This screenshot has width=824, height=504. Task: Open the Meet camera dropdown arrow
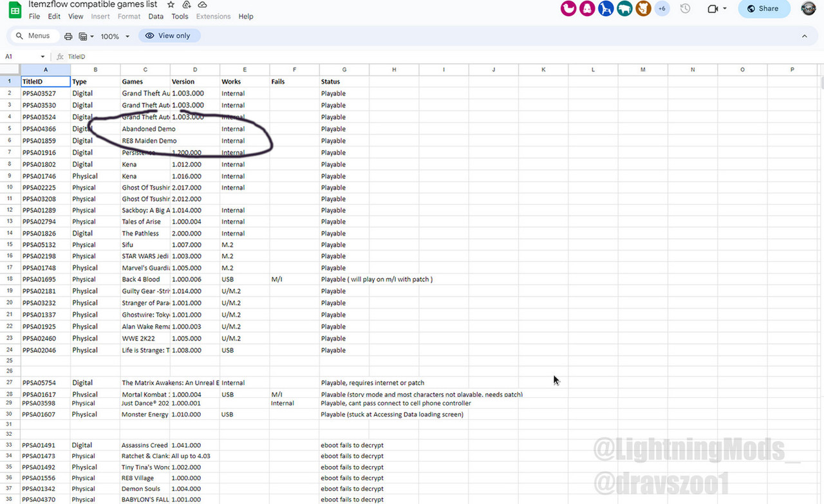point(725,9)
